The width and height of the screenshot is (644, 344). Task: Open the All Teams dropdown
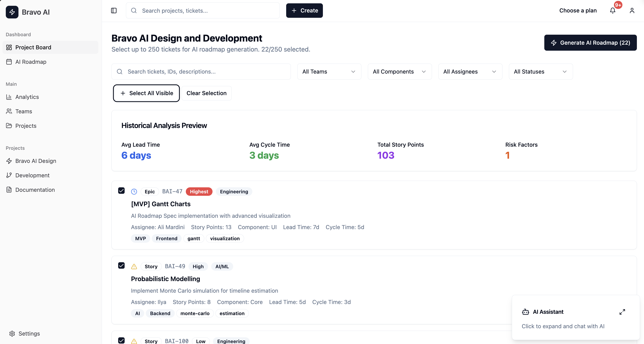point(329,72)
